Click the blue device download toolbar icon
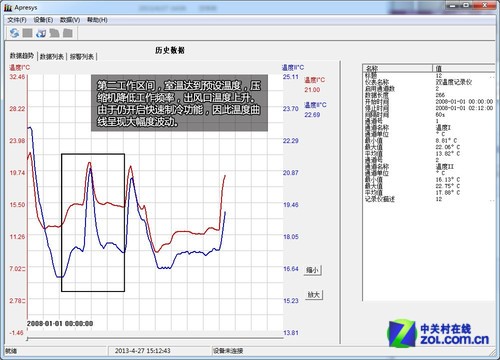Screen dimensions: 500x360 pyautogui.click(x=41, y=33)
